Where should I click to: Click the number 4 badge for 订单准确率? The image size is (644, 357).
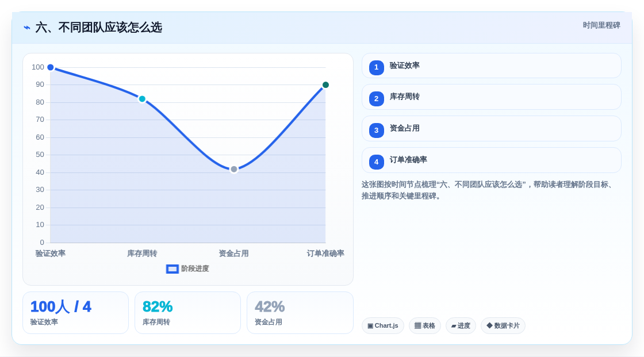tap(376, 162)
